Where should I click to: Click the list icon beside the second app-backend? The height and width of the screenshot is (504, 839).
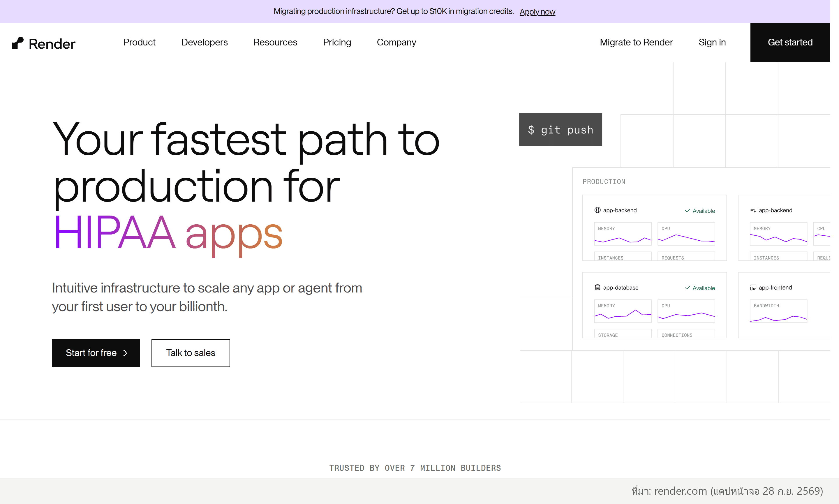(753, 210)
